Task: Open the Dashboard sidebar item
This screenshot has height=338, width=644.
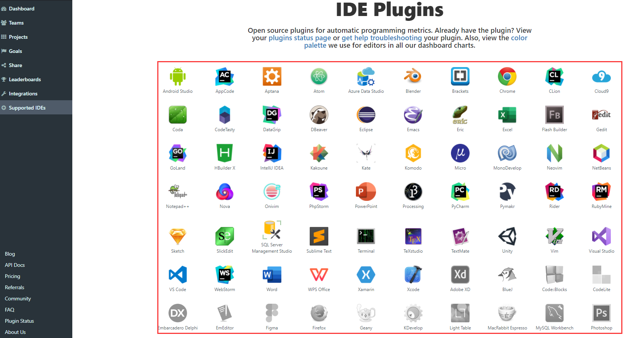Action: (x=36, y=9)
